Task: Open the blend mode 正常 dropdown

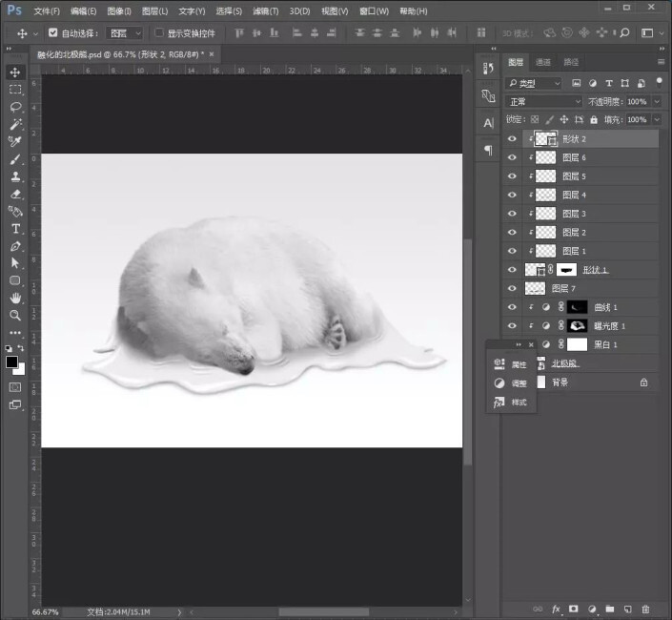Action: [543, 101]
